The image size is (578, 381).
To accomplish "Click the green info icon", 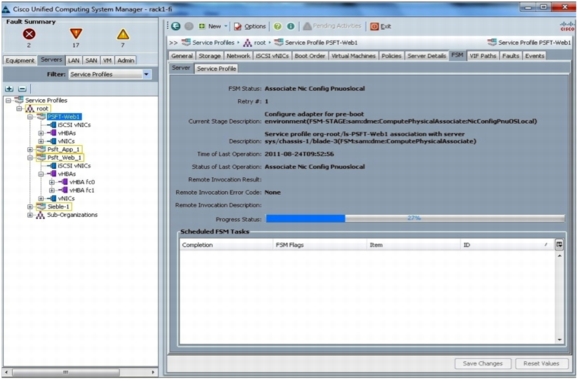I will pyautogui.click(x=290, y=26).
